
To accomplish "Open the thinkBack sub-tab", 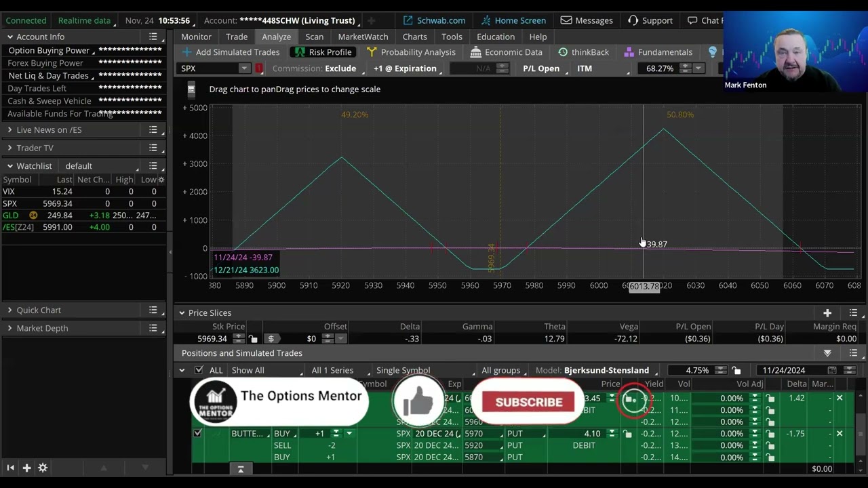I will click(x=583, y=52).
